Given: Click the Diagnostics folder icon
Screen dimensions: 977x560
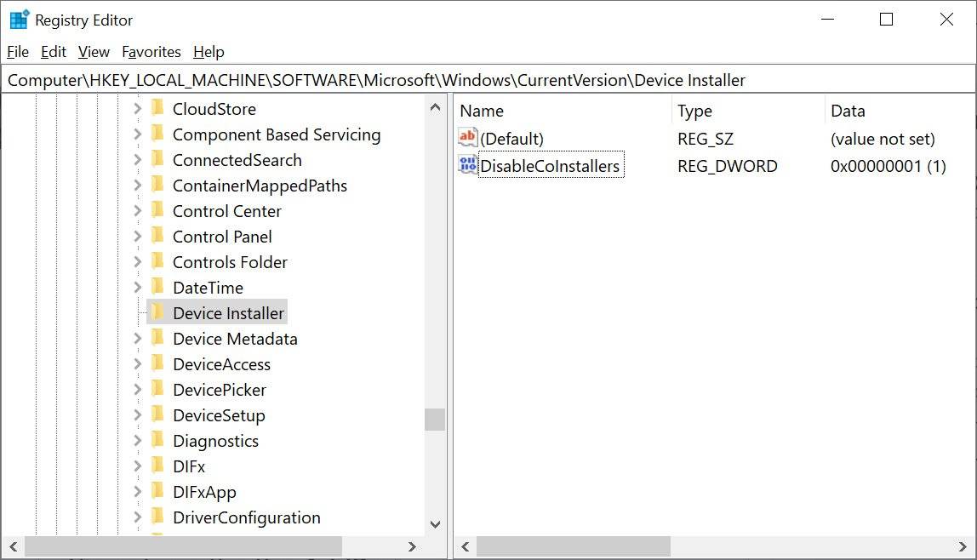Looking at the screenshot, I should point(158,440).
